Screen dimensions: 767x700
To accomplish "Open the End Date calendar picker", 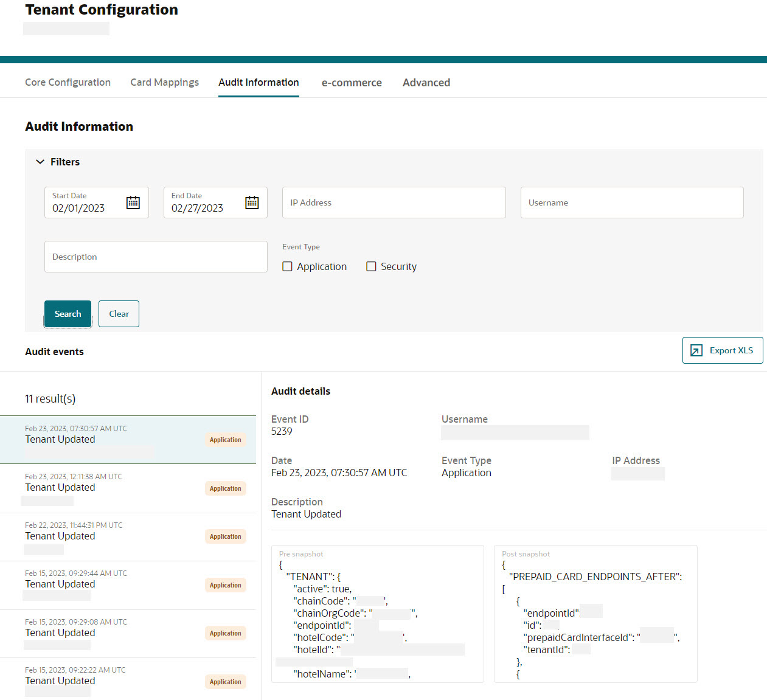I will (x=252, y=203).
